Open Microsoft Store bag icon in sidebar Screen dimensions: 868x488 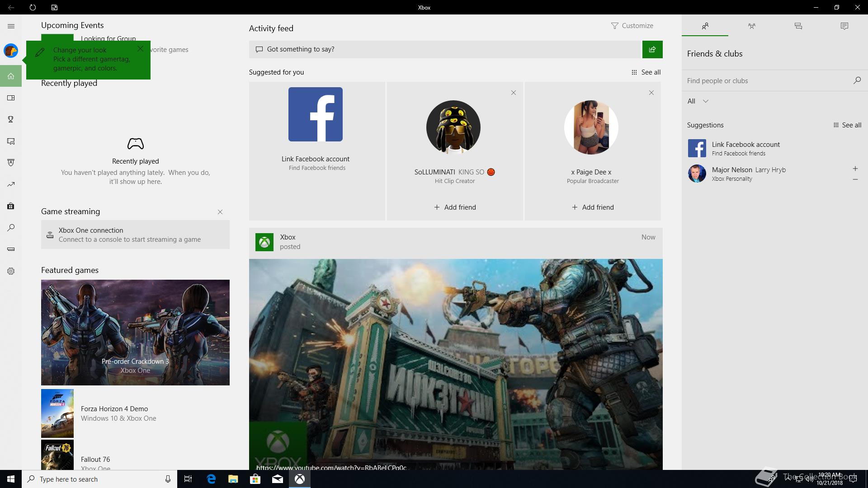(x=11, y=206)
